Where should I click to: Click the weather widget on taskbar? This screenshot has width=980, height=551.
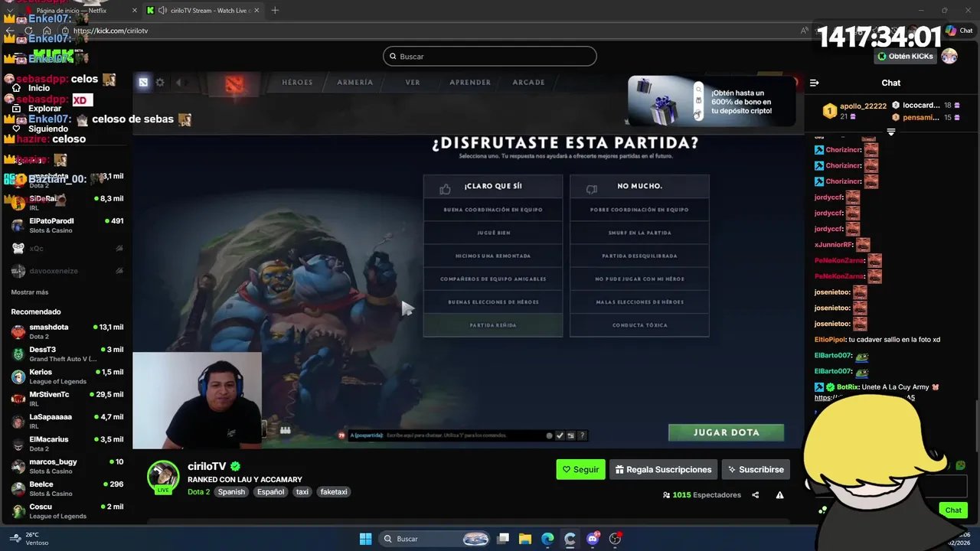coord(28,539)
